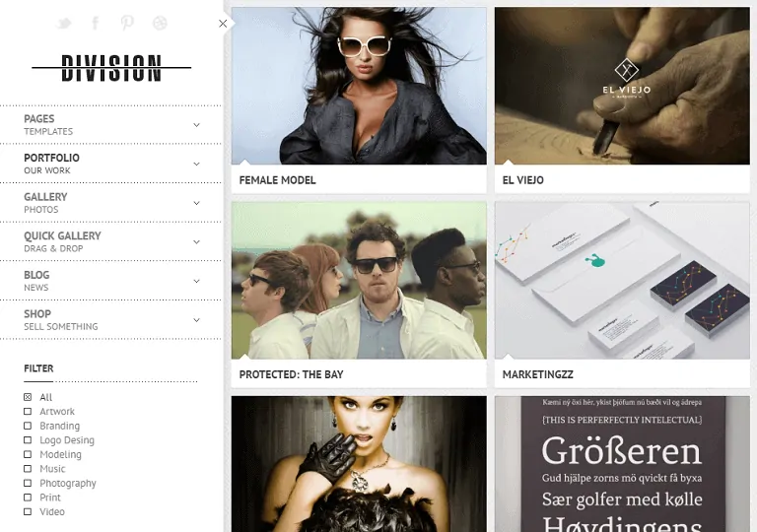757x532 pixels.
Task: Check the Logo Desing filter checkbox
Action: tap(28, 439)
